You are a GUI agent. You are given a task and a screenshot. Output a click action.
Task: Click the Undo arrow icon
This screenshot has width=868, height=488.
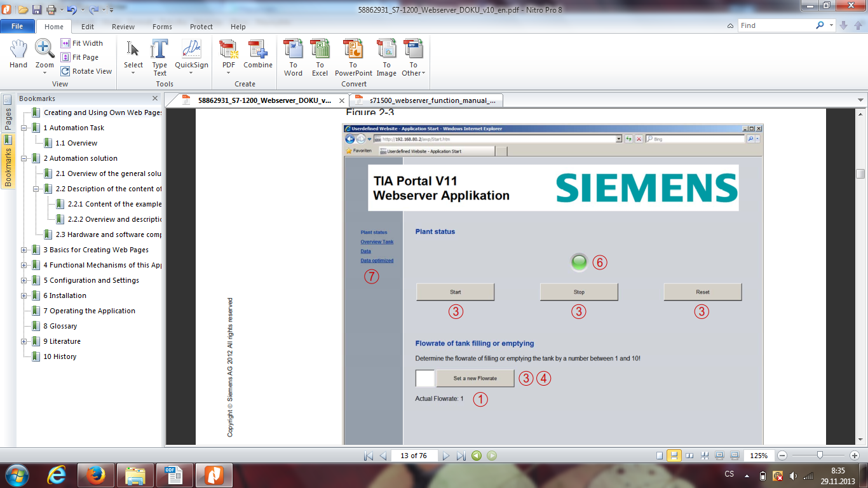pyautogui.click(x=71, y=10)
